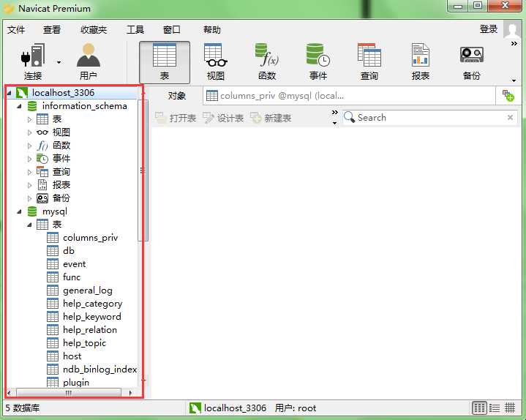This screenshot has height=420, width=526.
Task: Collapse the mysql database node
Action: (20, 211)
